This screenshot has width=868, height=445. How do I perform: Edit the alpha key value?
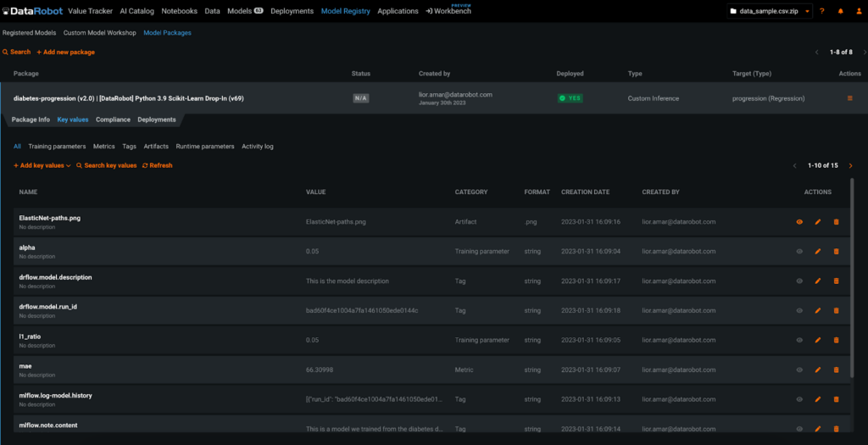(818, 251)
